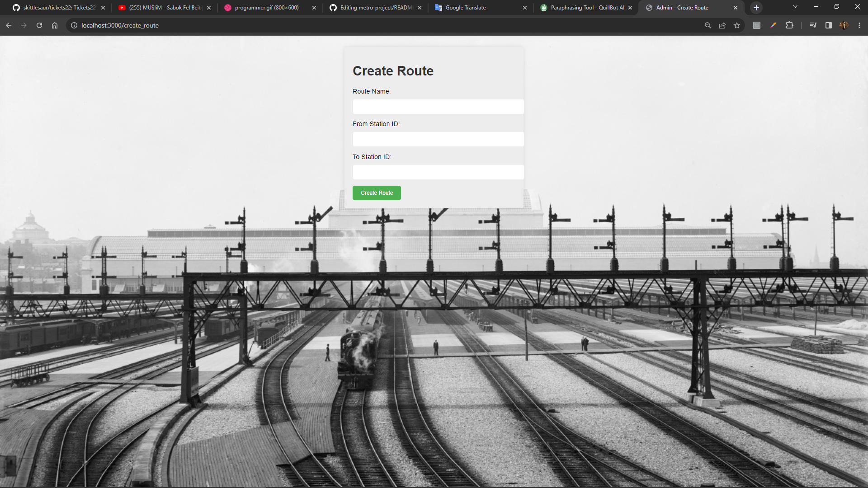
Task: Click the colorful pen extension icon
Action: pyautogui.click(x=773, y=25)
